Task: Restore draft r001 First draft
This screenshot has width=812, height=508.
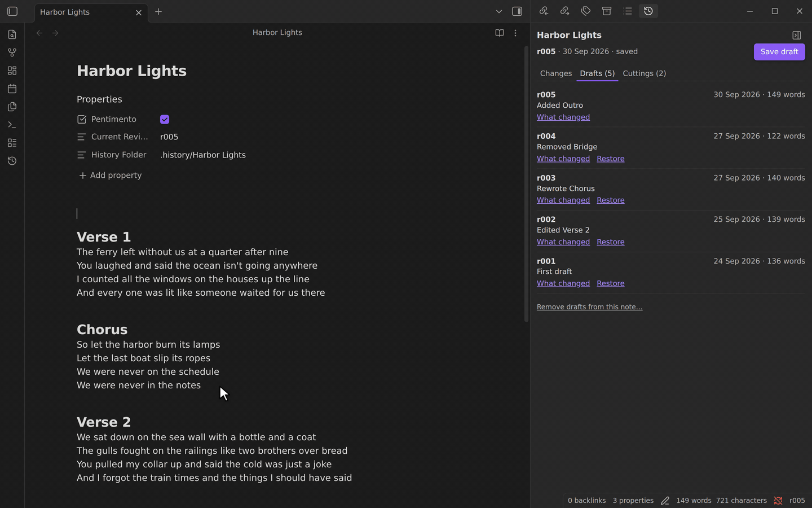Action: coord(611,283)
